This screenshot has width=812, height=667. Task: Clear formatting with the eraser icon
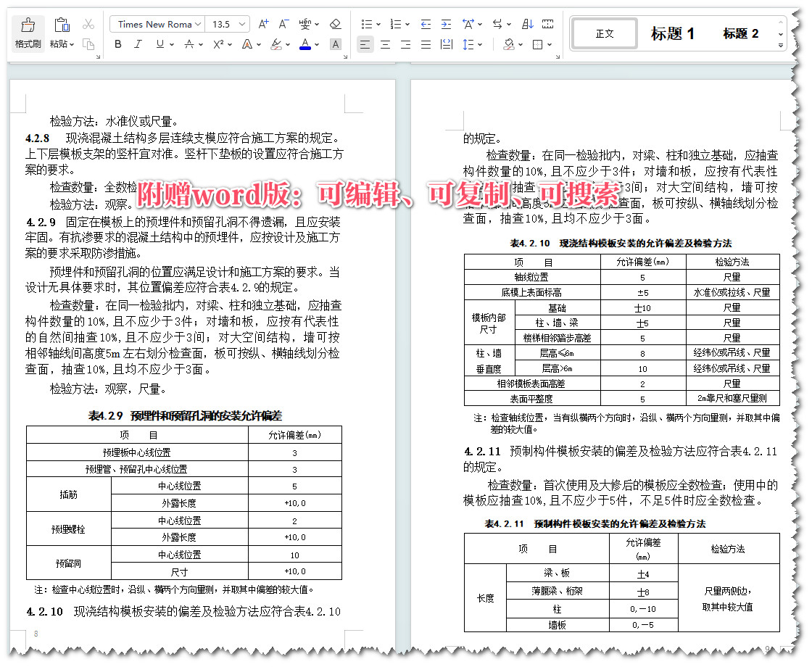tap(335, 24)
